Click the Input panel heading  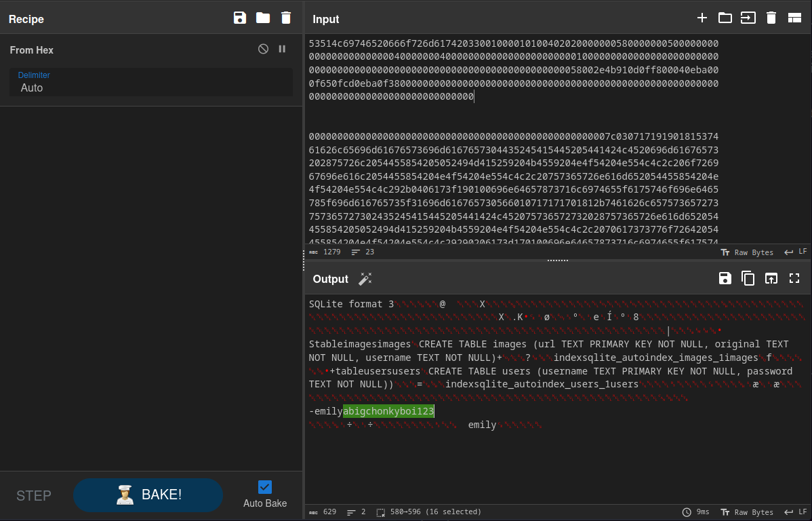[x=326, y=19]
